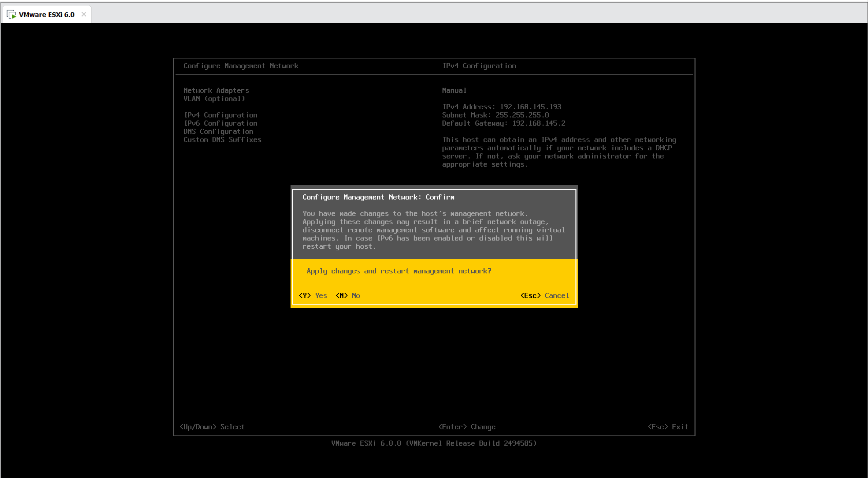Click the VMware ESXi 6.0.0 build footer
868x478 pixels.
[434, 443]
